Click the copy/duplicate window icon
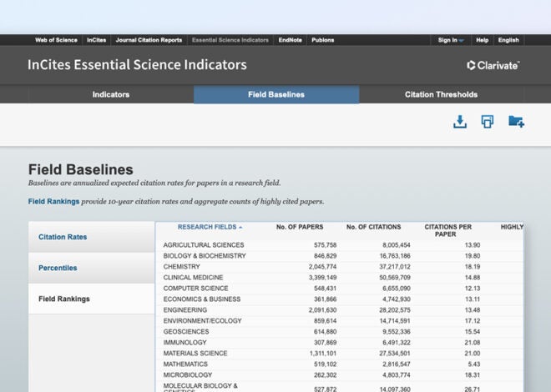The height and width of the screenshot is (392, 551). [488, 122]
